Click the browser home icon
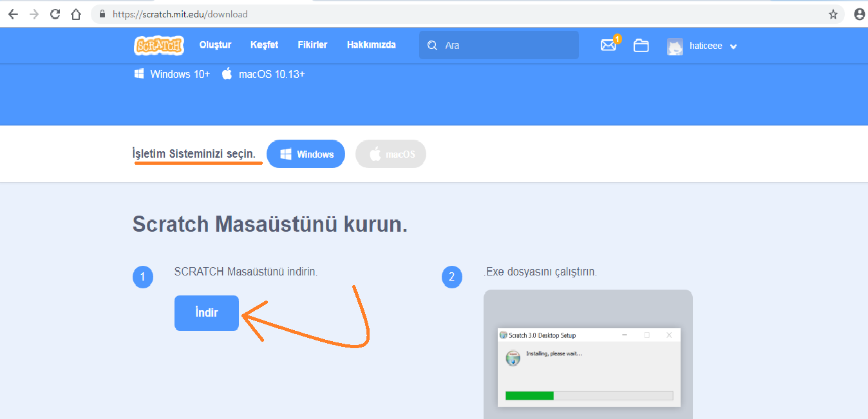The height and width of the screenshot is (419, 868). (76, 14)
